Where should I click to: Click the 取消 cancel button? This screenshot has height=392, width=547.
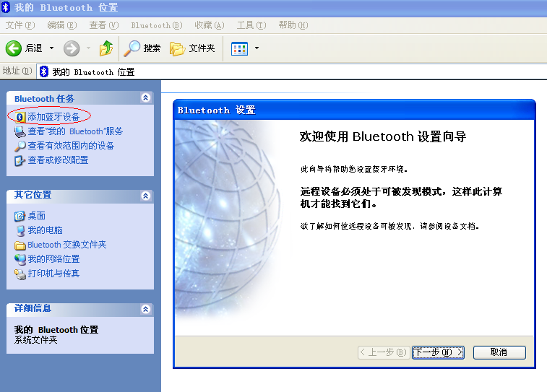(x=499, y=352)
